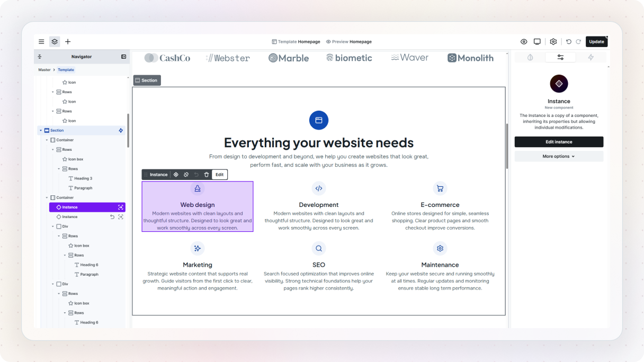Redo the last change in top bar
The image size is (644, 362).
[578, 42]
